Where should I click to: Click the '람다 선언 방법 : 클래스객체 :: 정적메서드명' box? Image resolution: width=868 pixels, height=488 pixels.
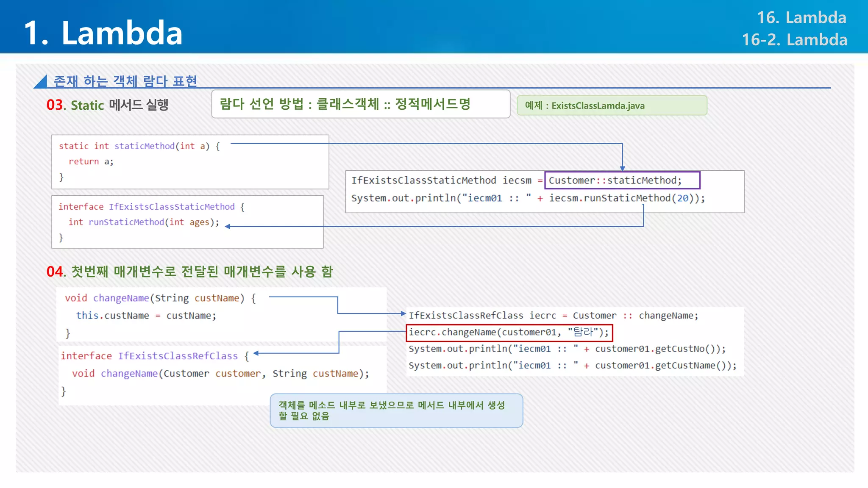click(x=361, y=104)
